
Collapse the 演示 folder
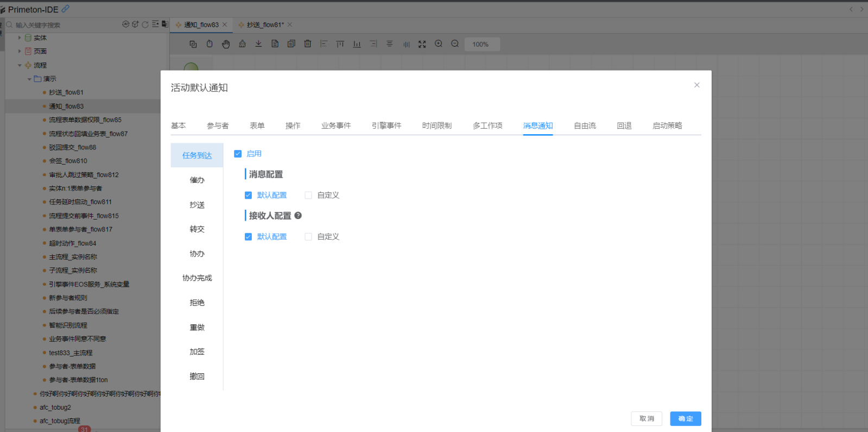click(29, 79)
